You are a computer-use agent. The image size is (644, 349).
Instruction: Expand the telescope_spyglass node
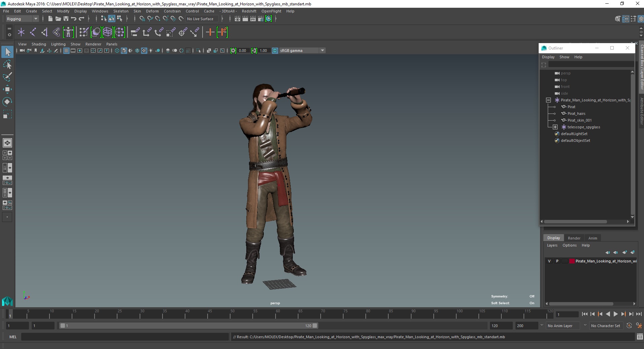coord(555,127)
